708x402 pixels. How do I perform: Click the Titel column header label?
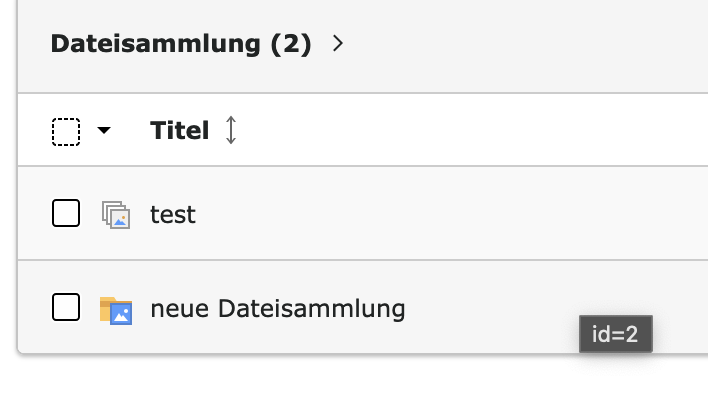[179, 131]
